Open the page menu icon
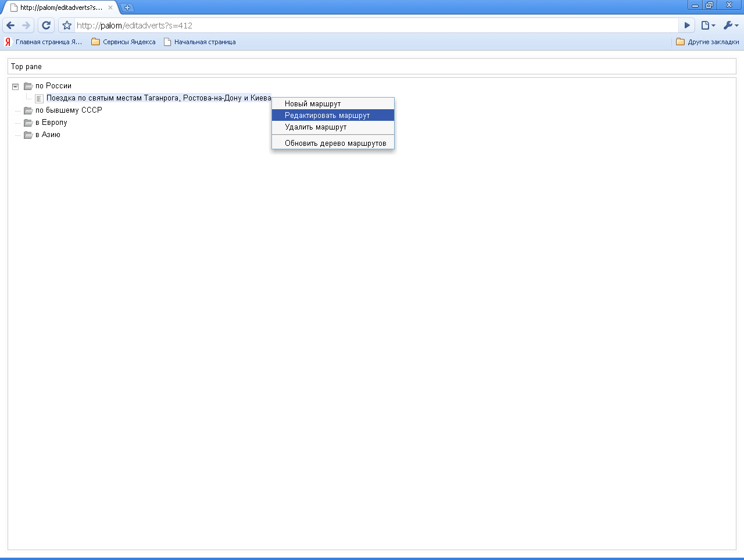 click(707, 26)
